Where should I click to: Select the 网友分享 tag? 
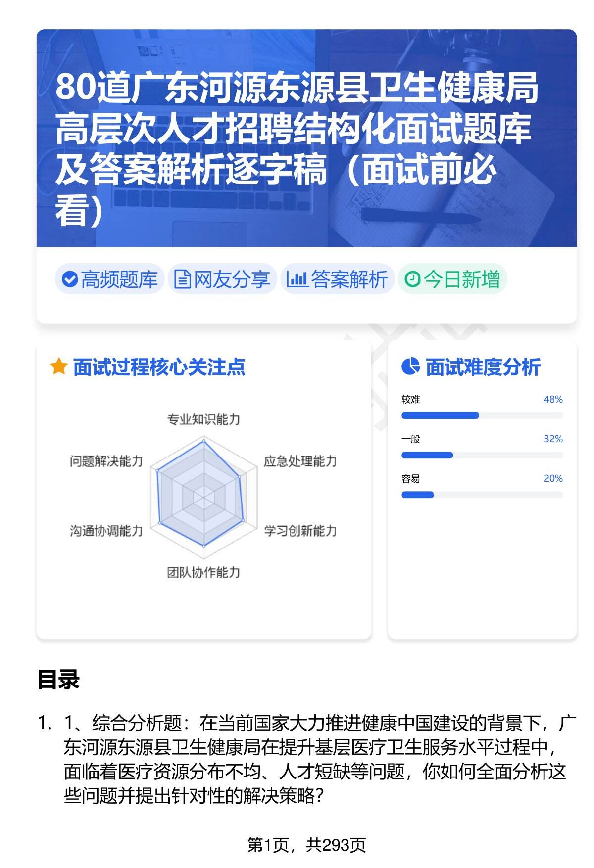coord(222,279)
